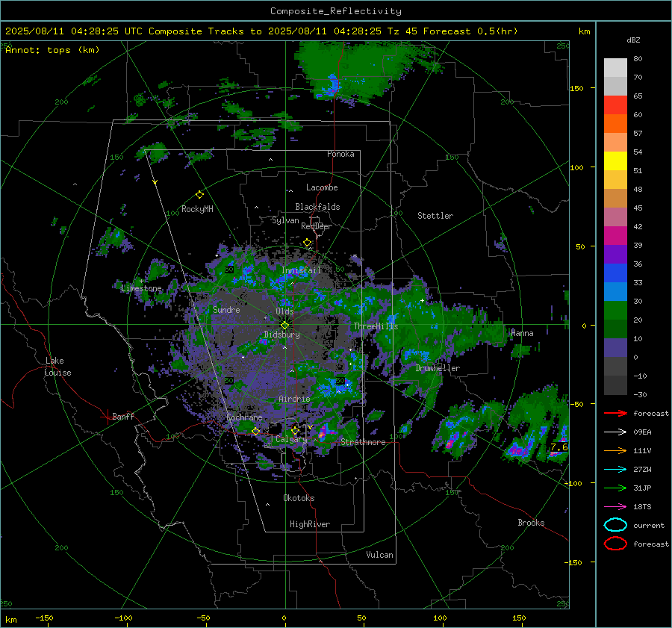This screenshot has width=672, height=628.
Task: Click the yellow diamond marker below RedDeer
Action: (x=307, y=243)
